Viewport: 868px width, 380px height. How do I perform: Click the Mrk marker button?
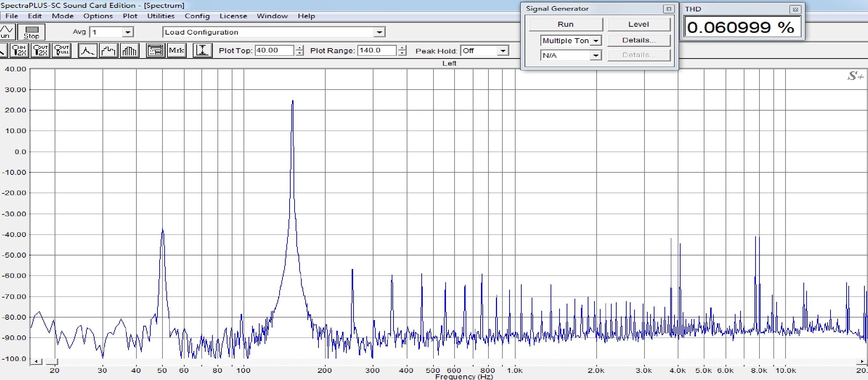177,50
